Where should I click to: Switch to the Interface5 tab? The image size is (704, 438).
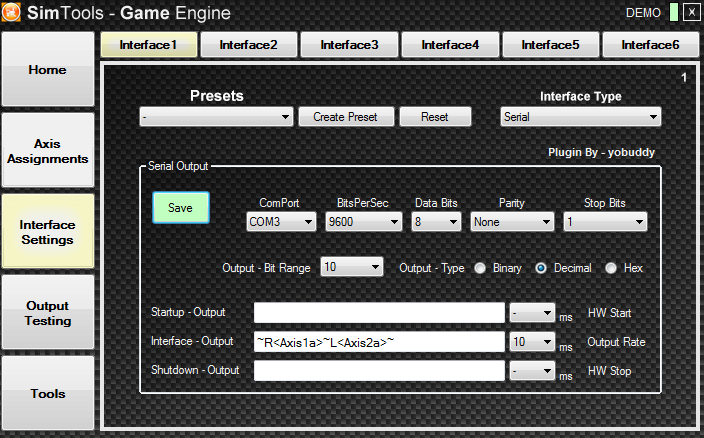[550, 45]
